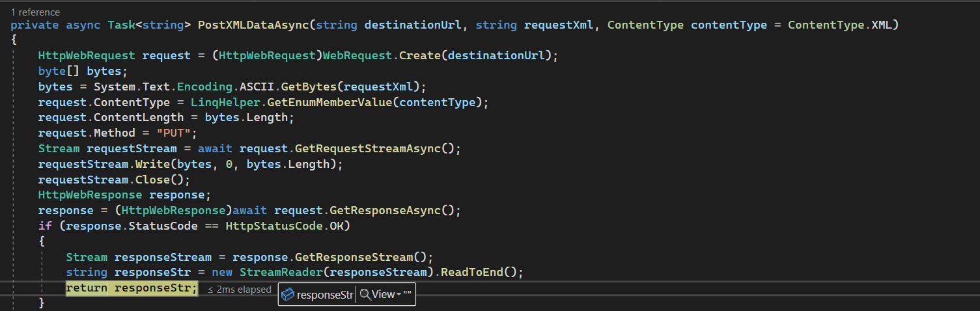Click the responseStr name in the datatip
Viewport: 980px width, 311px height.
[324, 295]
